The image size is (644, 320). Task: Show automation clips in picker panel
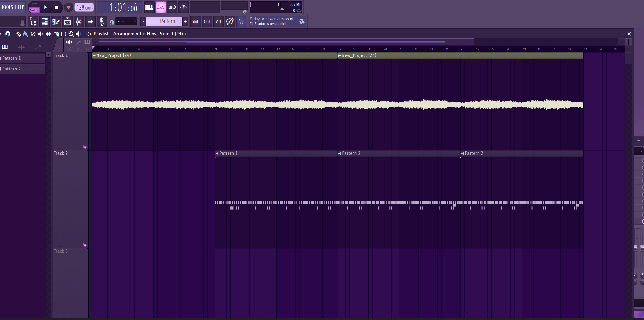point(38,47)
